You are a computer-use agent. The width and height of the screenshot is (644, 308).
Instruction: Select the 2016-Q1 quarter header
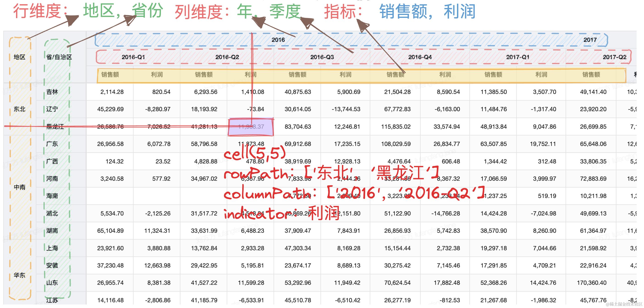133,57
